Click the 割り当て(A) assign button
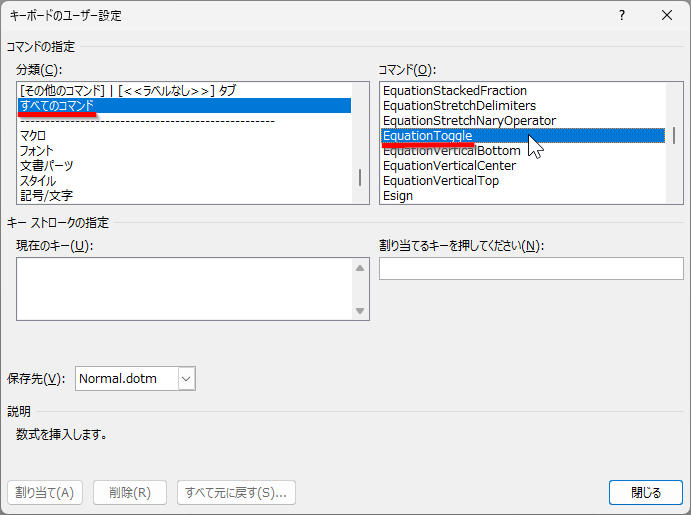Screen dimensions: 691x515 click(45, 492)
